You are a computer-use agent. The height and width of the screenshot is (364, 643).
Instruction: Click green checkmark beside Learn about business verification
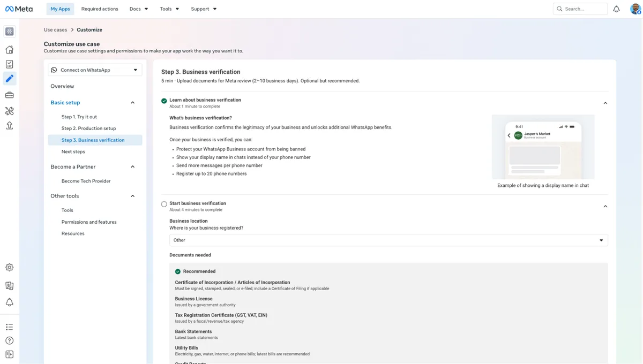pyautogui.click(x=164, y=101)
